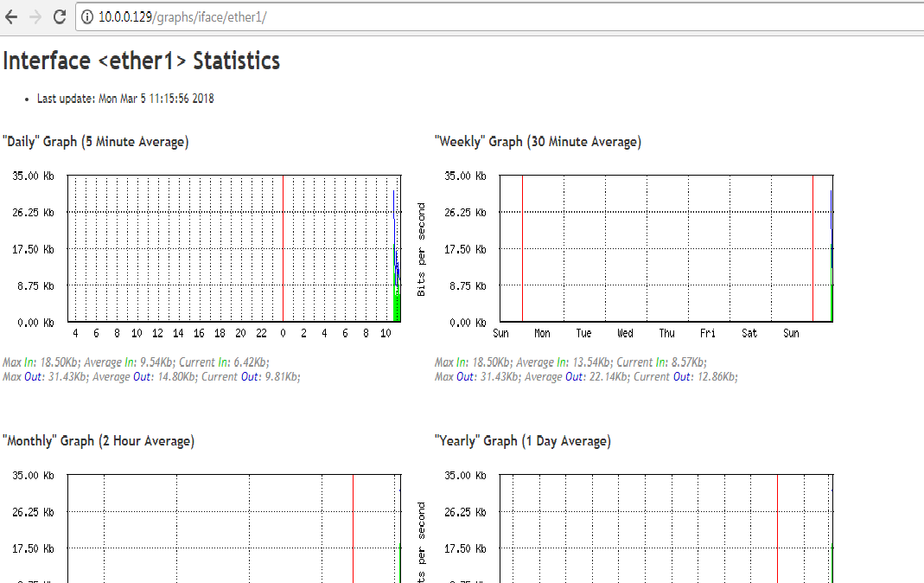
Task: Click the "Yearly" Graph (1 Day Average) title
Action: tap(523, 441)
